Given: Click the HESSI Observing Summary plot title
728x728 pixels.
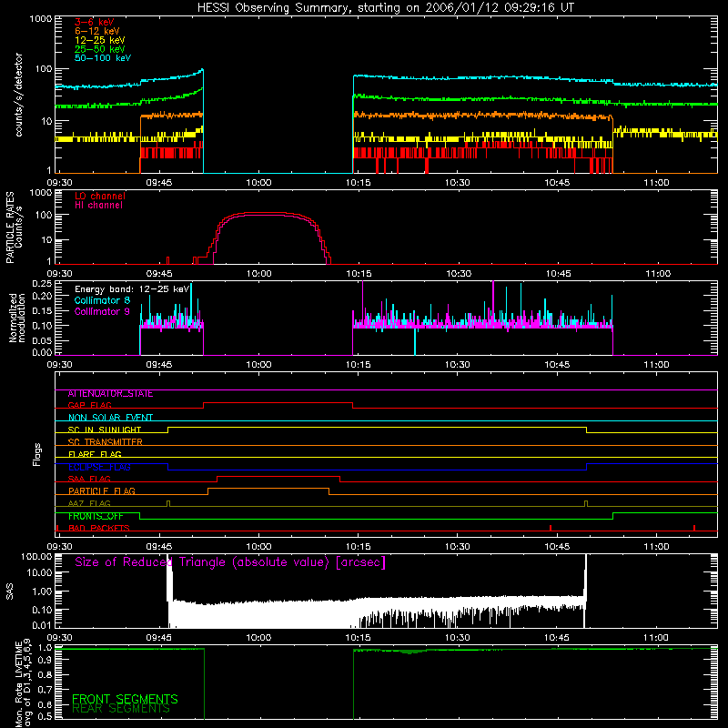Looking at the screenshot, I should click(386, 8).
